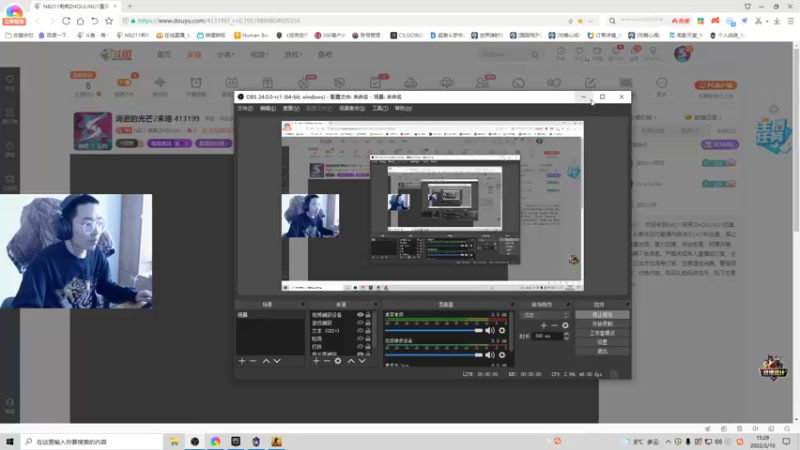This screenshot has height=450, width=800.
Task: Open settings gear for first mixer audio channel
Action: click(x=502, y=331)
